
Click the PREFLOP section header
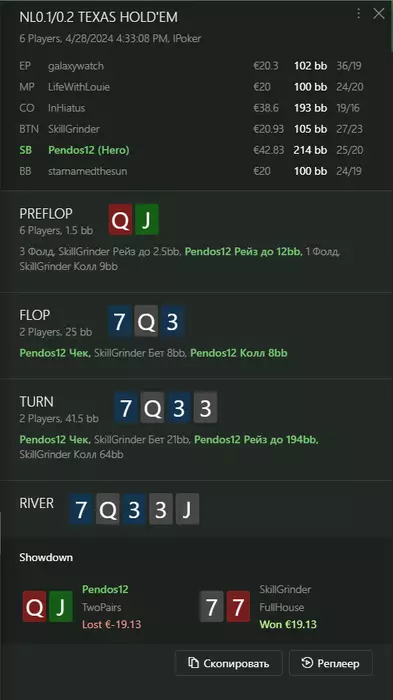[46, 214]
